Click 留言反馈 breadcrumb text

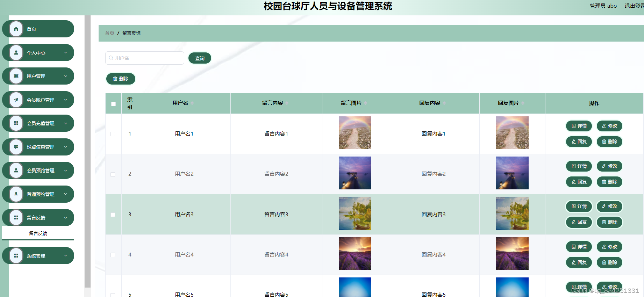(131, 33)
